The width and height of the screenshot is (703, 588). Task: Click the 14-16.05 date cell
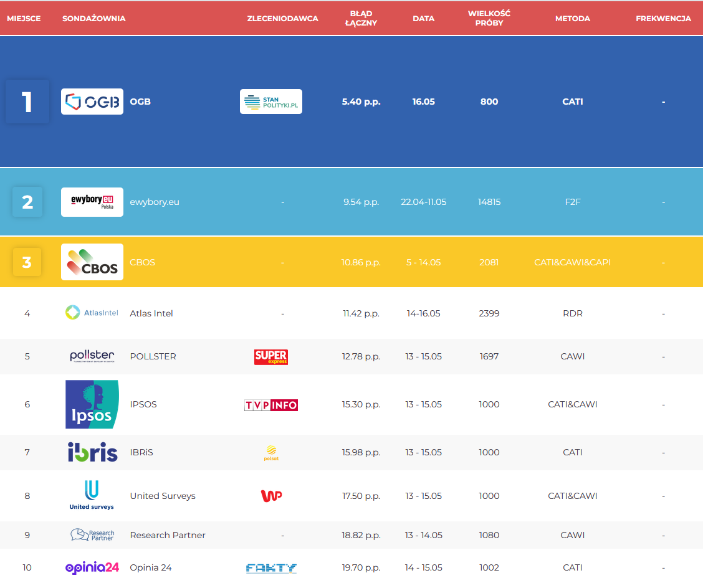[x=423, y=313]
